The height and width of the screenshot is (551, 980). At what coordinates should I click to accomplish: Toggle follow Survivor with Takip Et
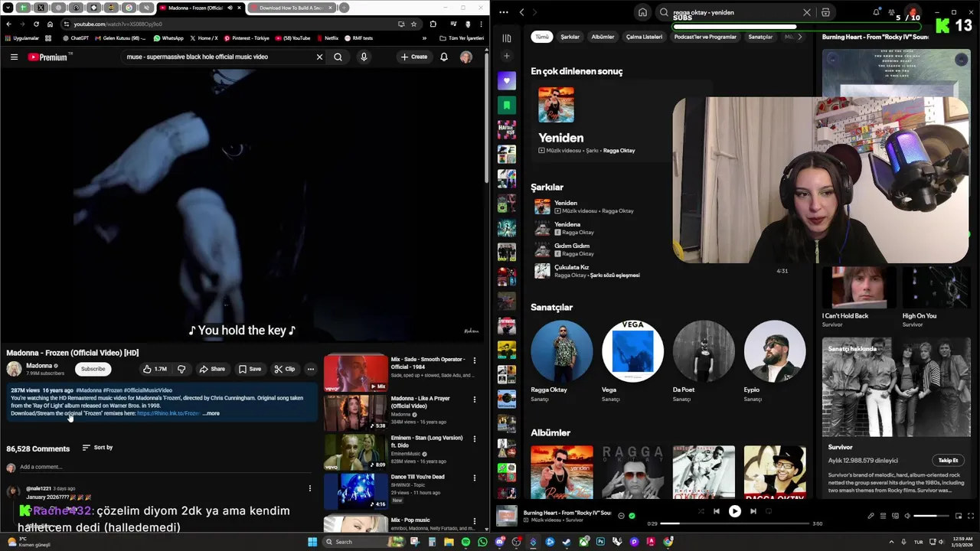pyautogui.click(x=948, y=461)
